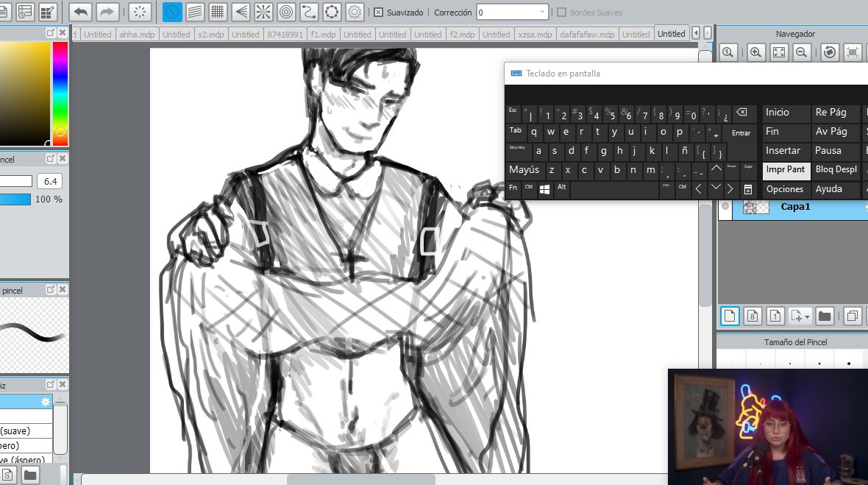Zoom in with Navigator magnifier plus
The width and height of the screenshot is (868, 485).
pyautogui.click(x=755, y=52)
